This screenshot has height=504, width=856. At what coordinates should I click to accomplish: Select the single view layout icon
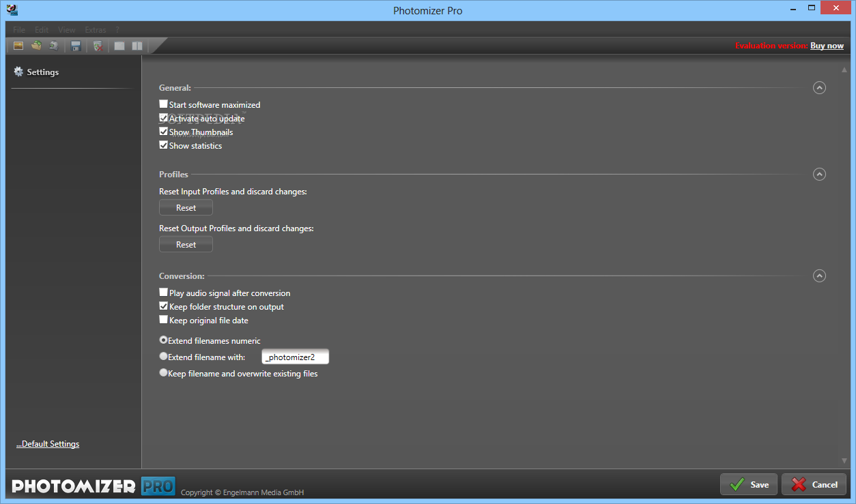click(x=119, y=46)
